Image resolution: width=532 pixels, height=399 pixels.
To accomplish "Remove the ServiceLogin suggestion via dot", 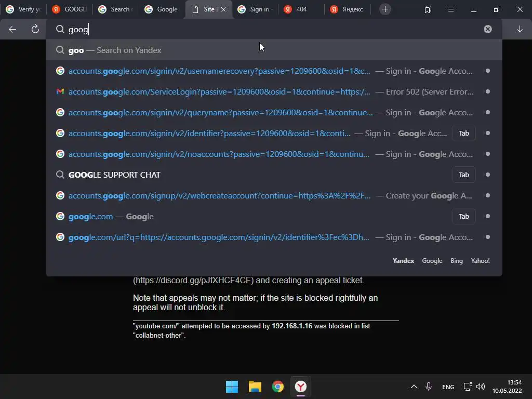I will (487, 91).
